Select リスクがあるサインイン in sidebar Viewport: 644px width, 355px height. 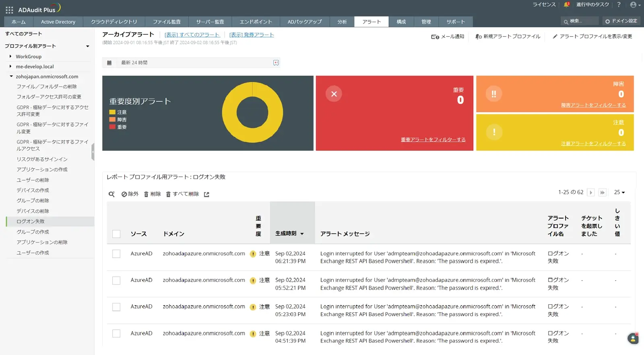coord(42,159)
